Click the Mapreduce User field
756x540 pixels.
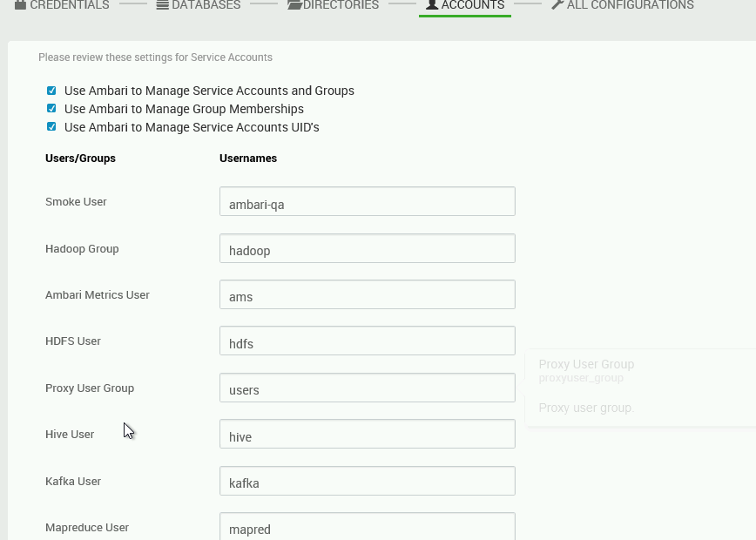(x=368, y=526)
